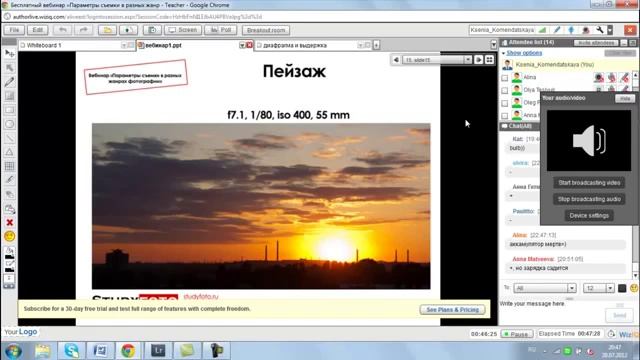640x360 pixels.
Task: Click Alina's webcam control icon
Action: pyautogui.click(x=599, y=77)
